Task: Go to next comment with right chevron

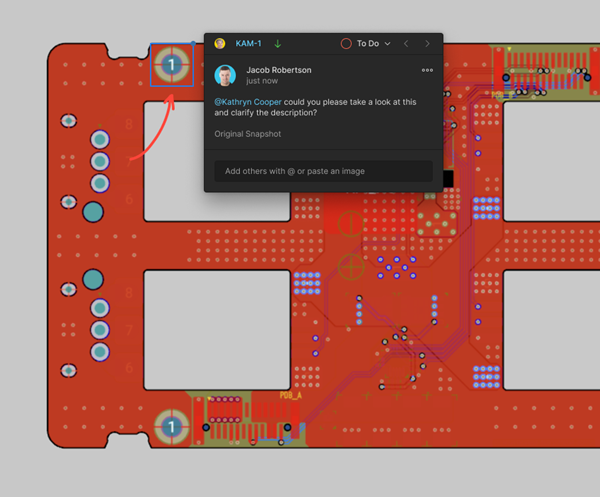Action: (427, 44)
